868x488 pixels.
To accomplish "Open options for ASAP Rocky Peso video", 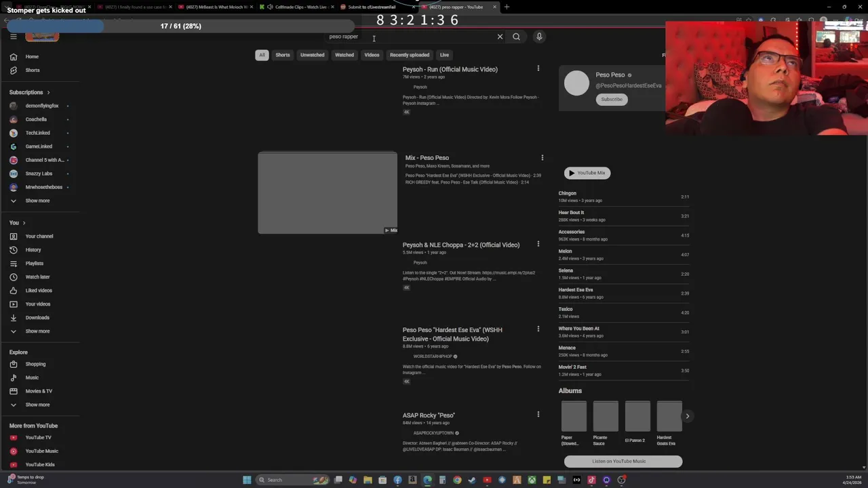I will [538, 414].
